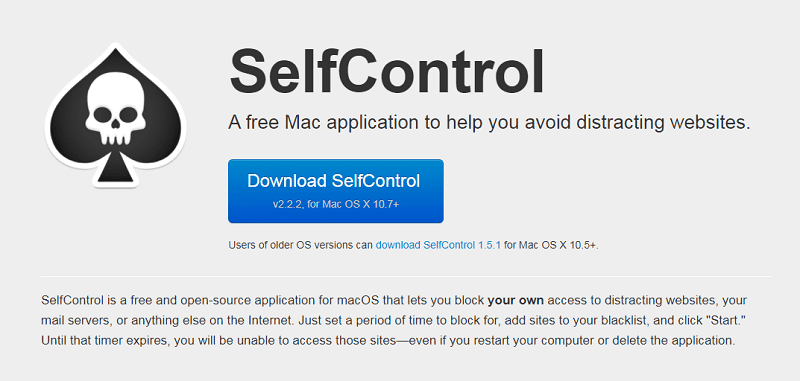Image resolution: width=800 pixels, height=381 pixels.
Task: Click the 'for Mac OS X 10.5+' text
Action: pos(551,245)
